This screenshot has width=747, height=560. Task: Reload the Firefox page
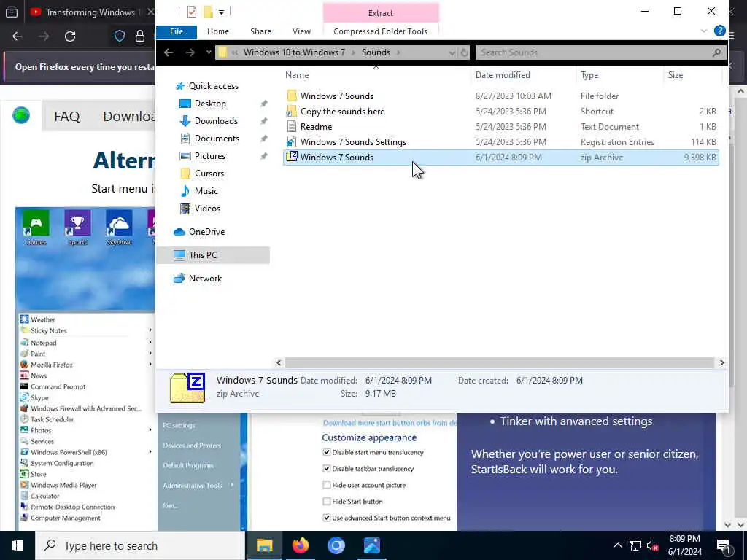pos(70,36)
